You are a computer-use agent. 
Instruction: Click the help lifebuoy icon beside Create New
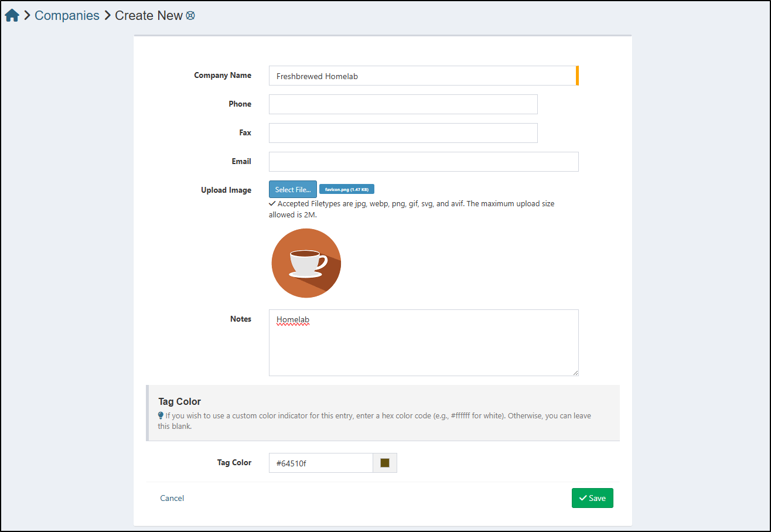point(190,16)
